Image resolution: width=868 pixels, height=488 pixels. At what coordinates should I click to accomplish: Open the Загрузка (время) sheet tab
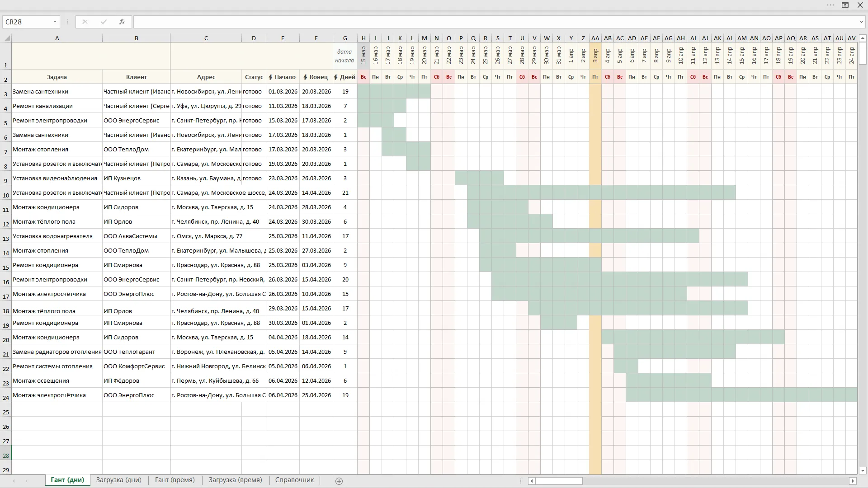tap(235, 480)
